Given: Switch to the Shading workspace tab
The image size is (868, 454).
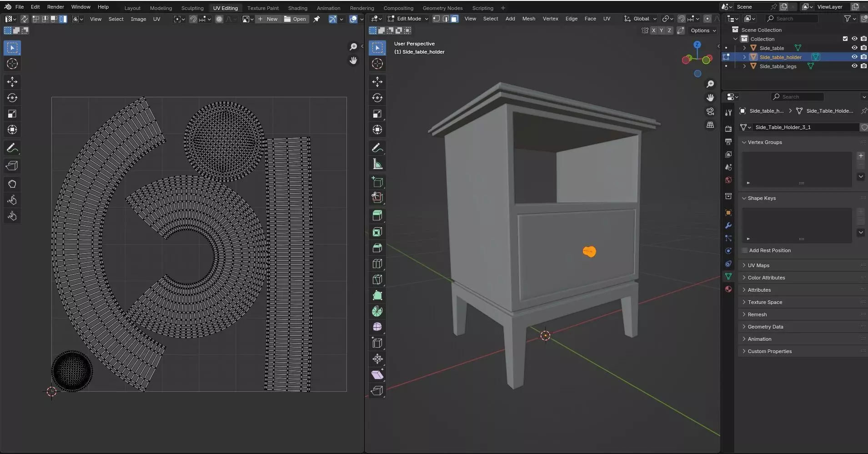Looking at the screenshot, I should [x=297, y=8].
